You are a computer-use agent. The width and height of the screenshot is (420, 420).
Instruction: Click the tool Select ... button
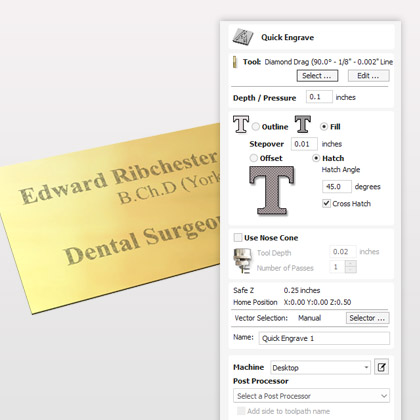click(x=317, y=76)
